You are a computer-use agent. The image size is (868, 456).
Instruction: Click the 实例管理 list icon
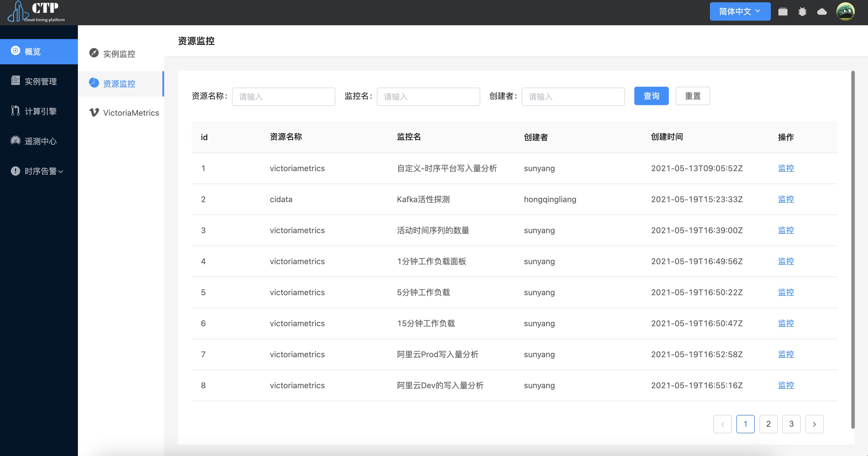(x=16, y=80)
